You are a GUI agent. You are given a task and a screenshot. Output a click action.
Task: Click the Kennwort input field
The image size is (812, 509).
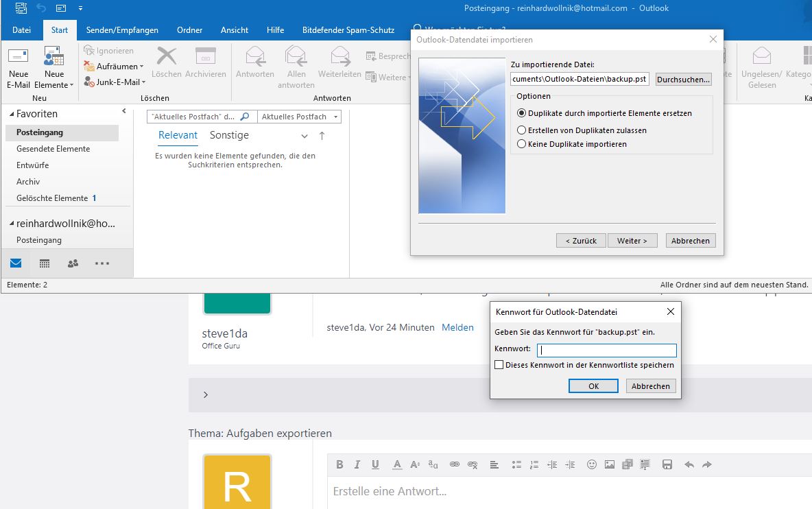[606, 351]
